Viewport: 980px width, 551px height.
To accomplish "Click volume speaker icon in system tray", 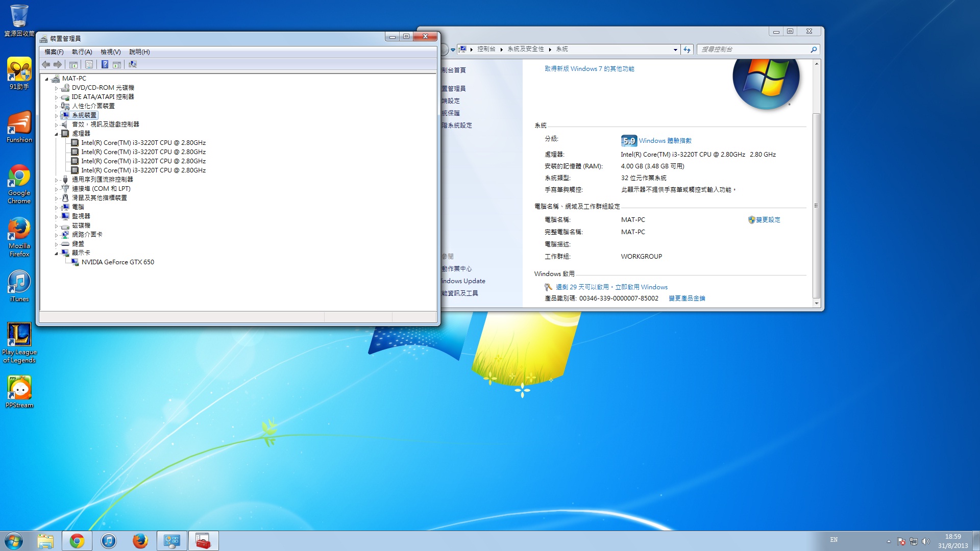I will coord(926,541).
